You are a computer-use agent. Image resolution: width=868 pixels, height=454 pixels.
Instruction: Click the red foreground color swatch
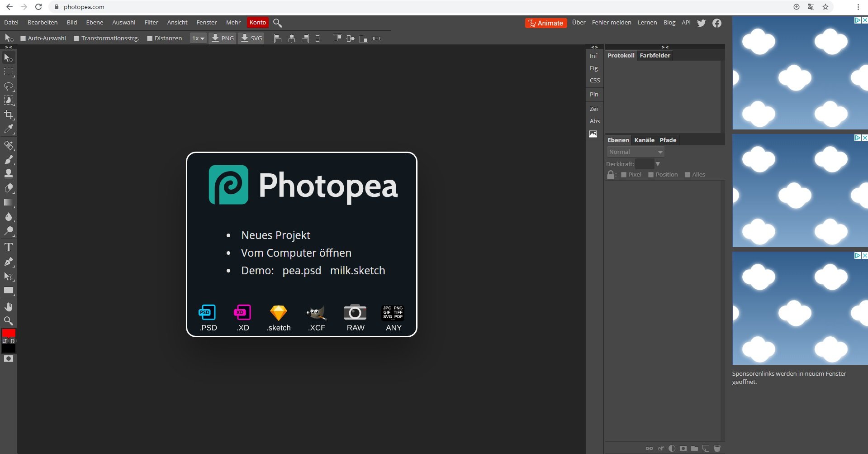9,333
